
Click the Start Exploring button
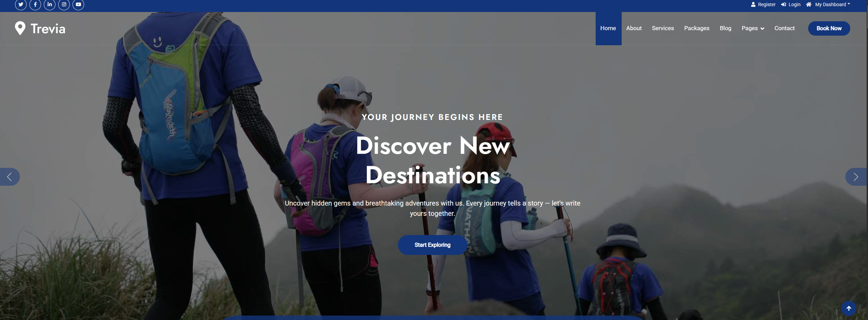click(x=432, y=245)
